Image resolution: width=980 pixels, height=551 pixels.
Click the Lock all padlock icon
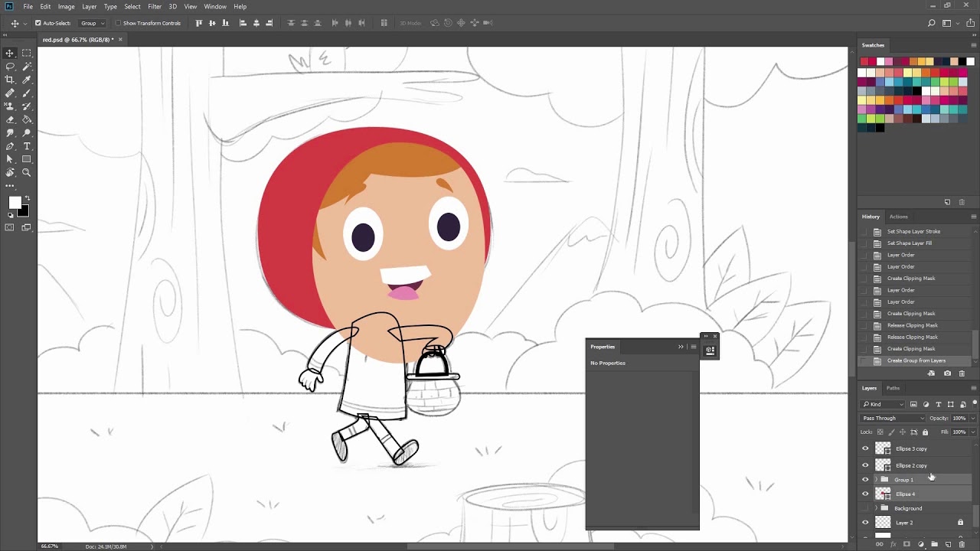[x=925, y=432]
